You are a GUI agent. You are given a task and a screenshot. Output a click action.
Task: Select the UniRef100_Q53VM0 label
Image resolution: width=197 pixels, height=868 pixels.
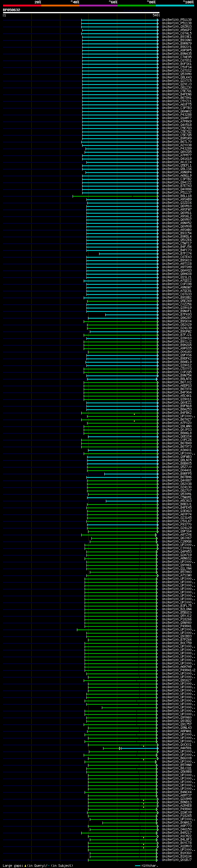coord(176,74)
